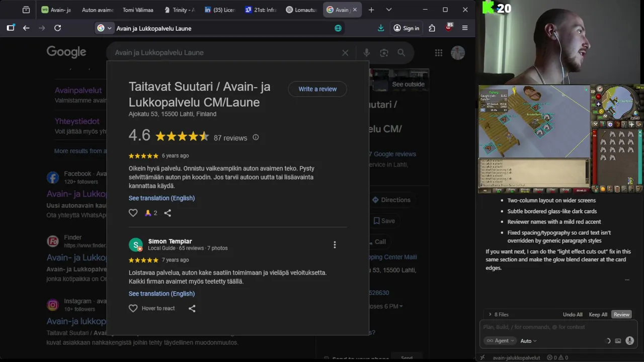
Task: Clear the Google search field with X
Action: (x=345, y=52)
